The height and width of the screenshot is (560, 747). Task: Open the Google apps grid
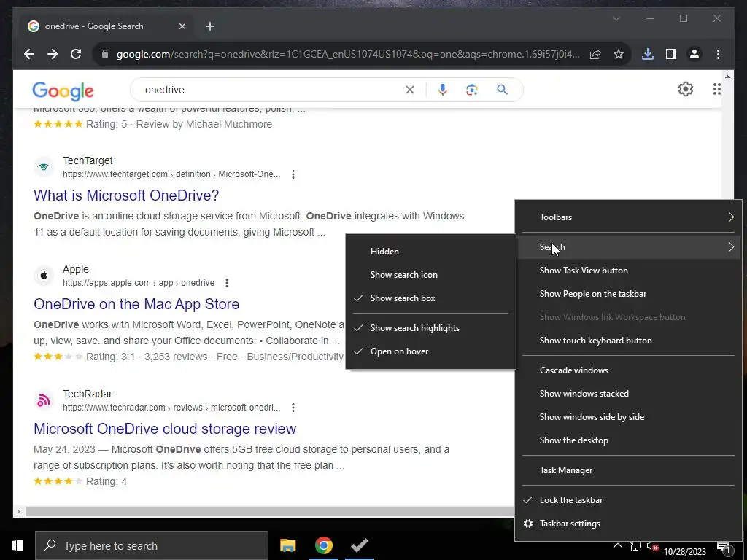tap(716, 89)
